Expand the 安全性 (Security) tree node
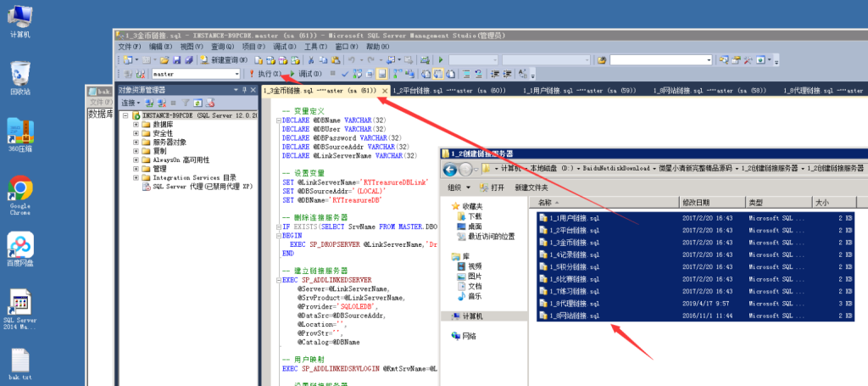868x386 pixels. click(x=136, y=133)
